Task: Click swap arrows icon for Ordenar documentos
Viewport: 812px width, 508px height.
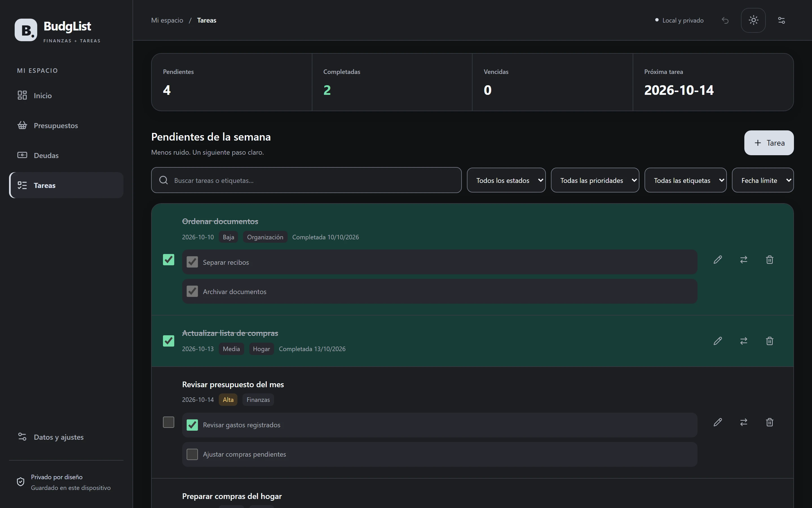Action: coord(744,260)
